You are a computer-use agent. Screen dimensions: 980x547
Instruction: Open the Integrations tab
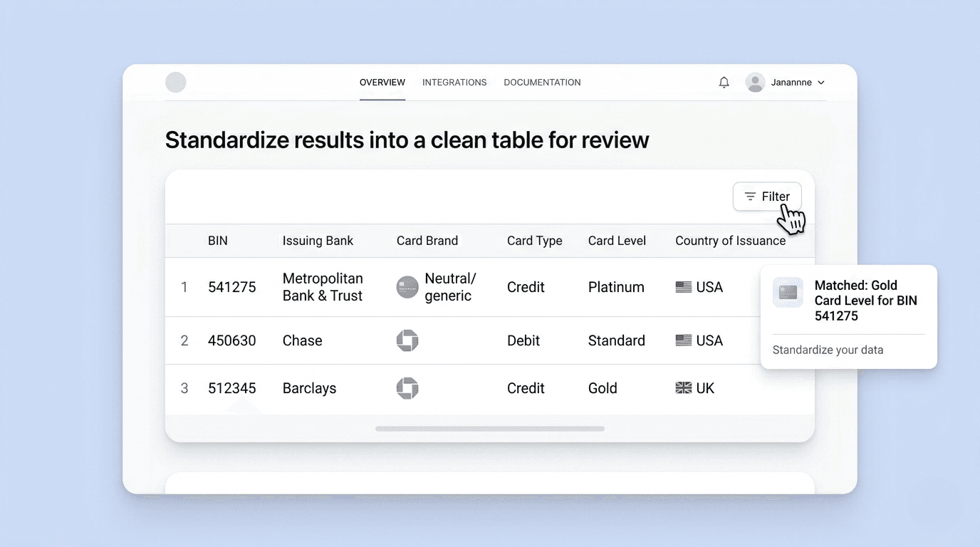(x=454, y=83)
